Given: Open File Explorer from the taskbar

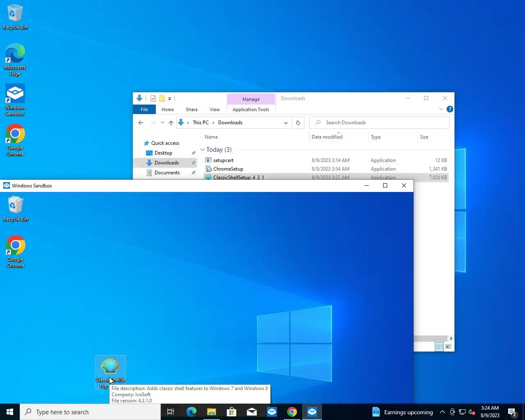Looking at the screenshot, I should tap(211, 412).
